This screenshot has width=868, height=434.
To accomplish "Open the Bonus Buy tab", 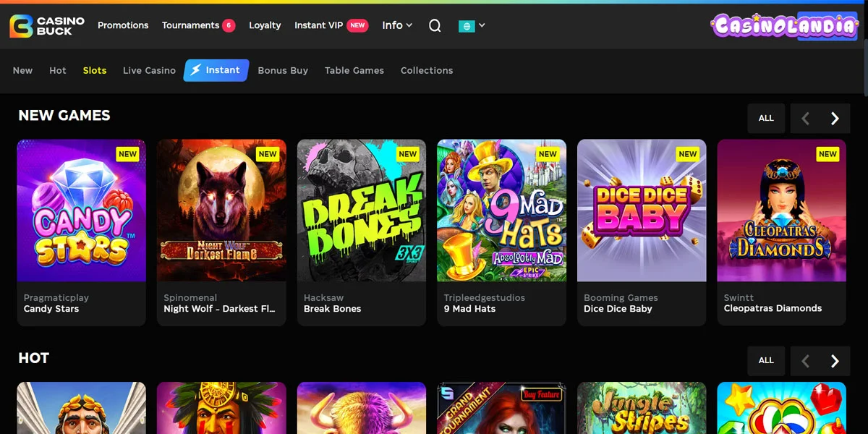I will click(283, 70).
